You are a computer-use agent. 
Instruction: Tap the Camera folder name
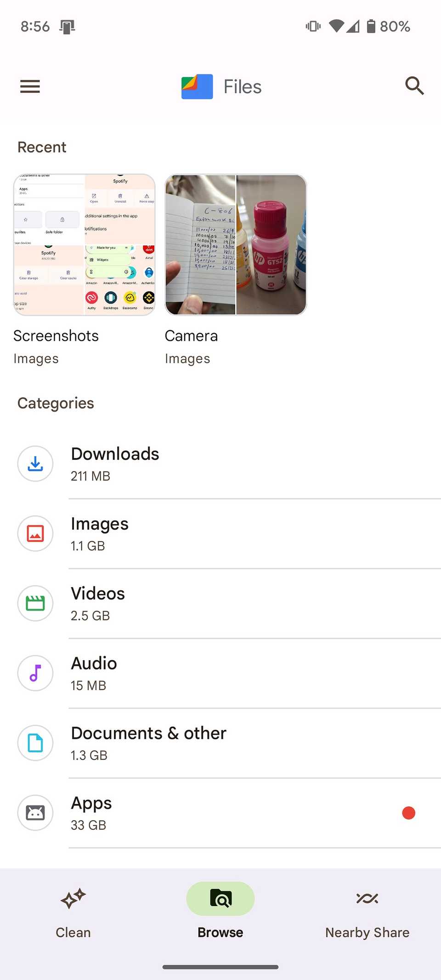point(191,336)
